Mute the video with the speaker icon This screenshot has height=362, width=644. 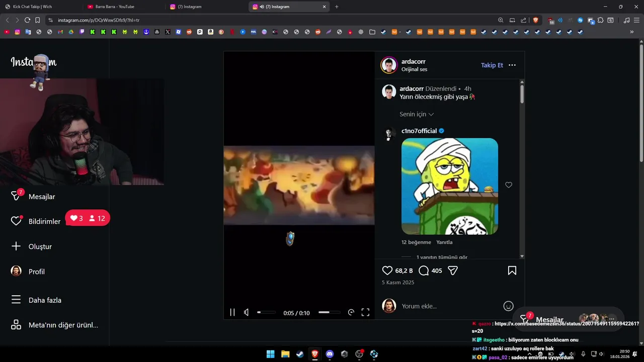pos(246,312)
